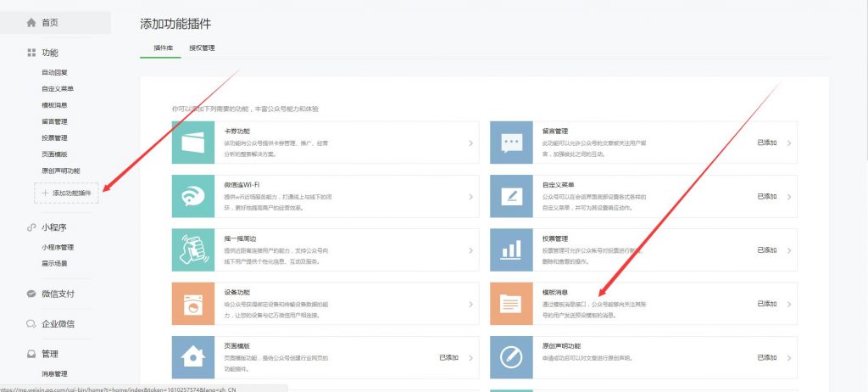The width and height of the screenshot is (868, 392).
Task: Click the 设备功能 card title
Action: point(237,293)
